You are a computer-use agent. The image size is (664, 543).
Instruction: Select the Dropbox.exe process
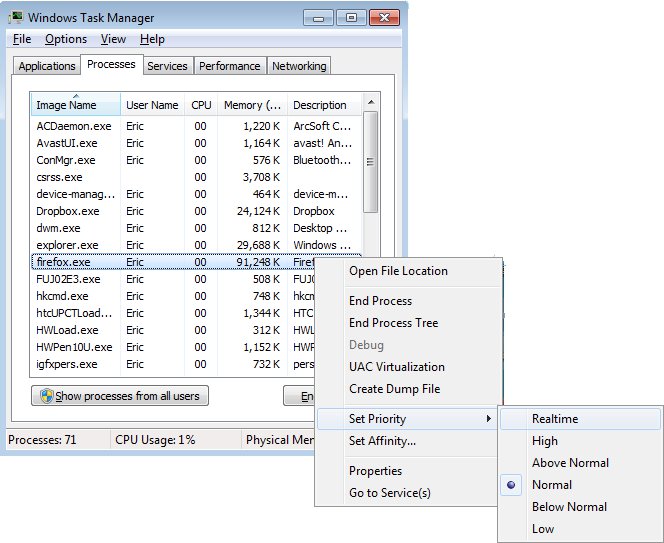coord(196,211)
